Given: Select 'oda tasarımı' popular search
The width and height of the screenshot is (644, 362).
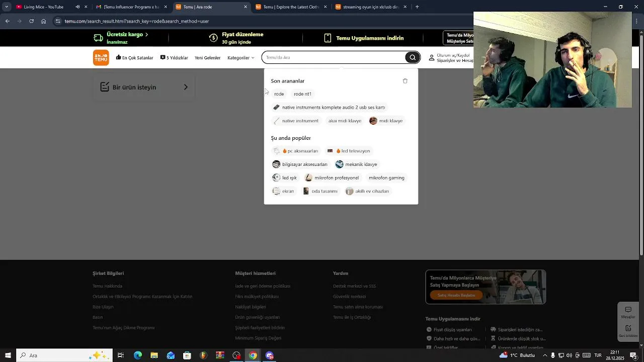Looking at the screenshot, I should pos(320,191).
